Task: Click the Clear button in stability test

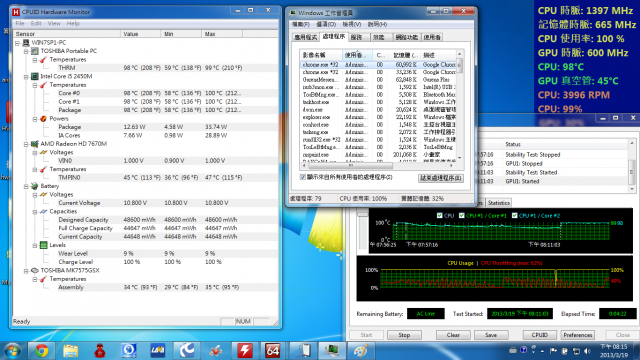Action: [453, 335]
